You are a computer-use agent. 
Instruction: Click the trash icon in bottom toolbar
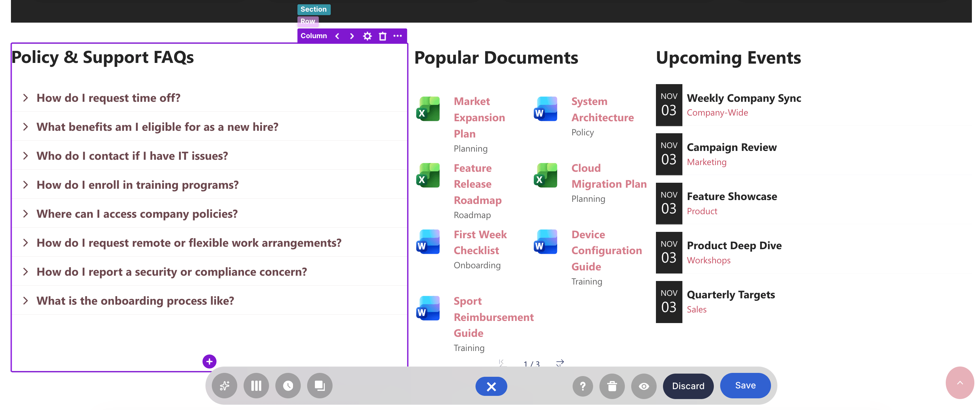coord(612,386)
